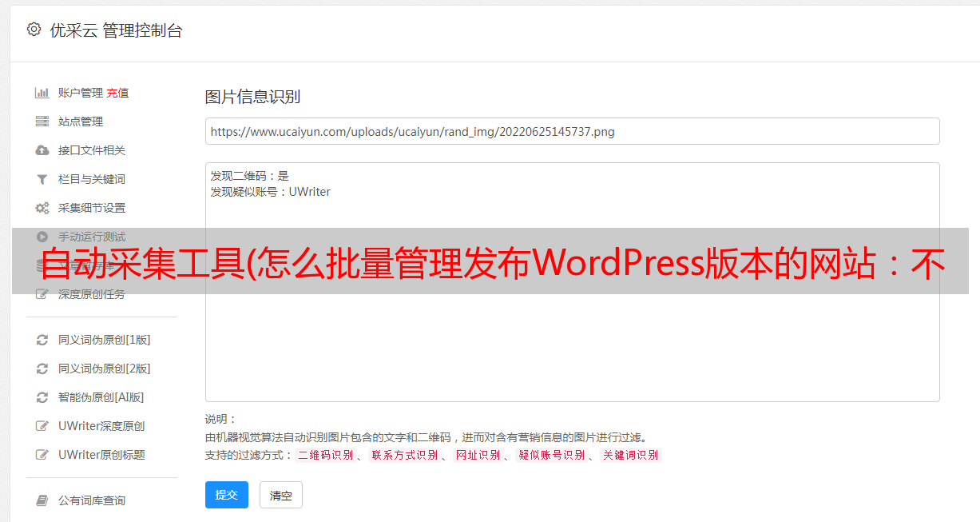Open 采集细节设置 via its gears icon

(42, 208)
